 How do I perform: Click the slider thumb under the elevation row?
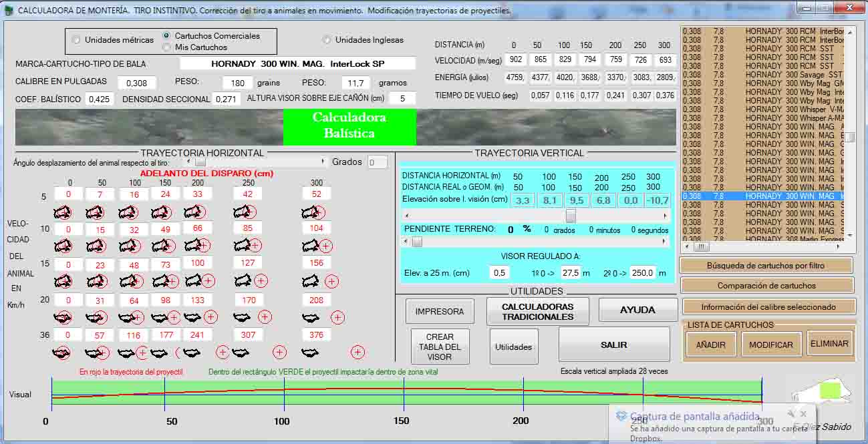571,216
